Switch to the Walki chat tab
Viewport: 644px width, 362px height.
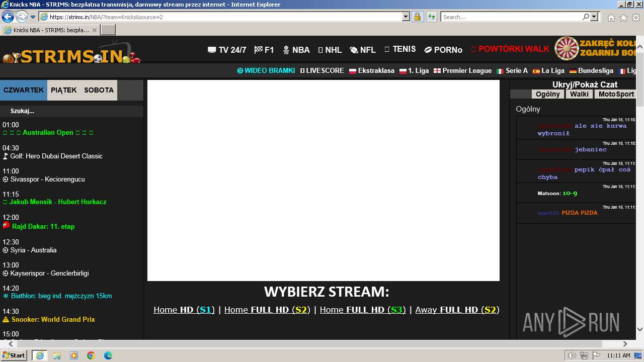point(579,94)
